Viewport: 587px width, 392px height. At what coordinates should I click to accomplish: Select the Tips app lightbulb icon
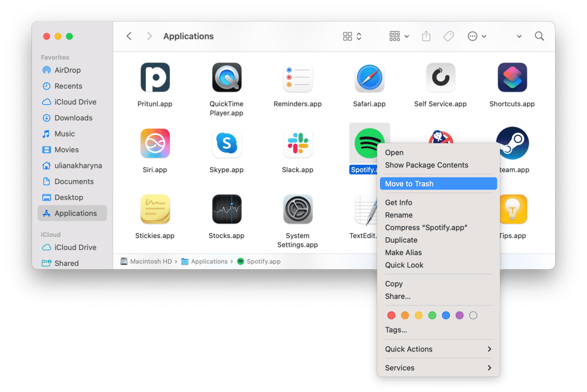[x=513, y=209]
